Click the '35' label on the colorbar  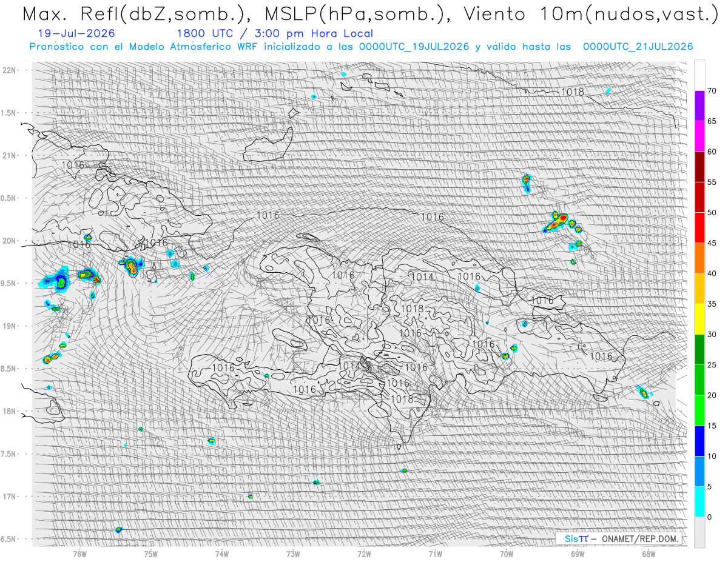(x=712, y=304)
